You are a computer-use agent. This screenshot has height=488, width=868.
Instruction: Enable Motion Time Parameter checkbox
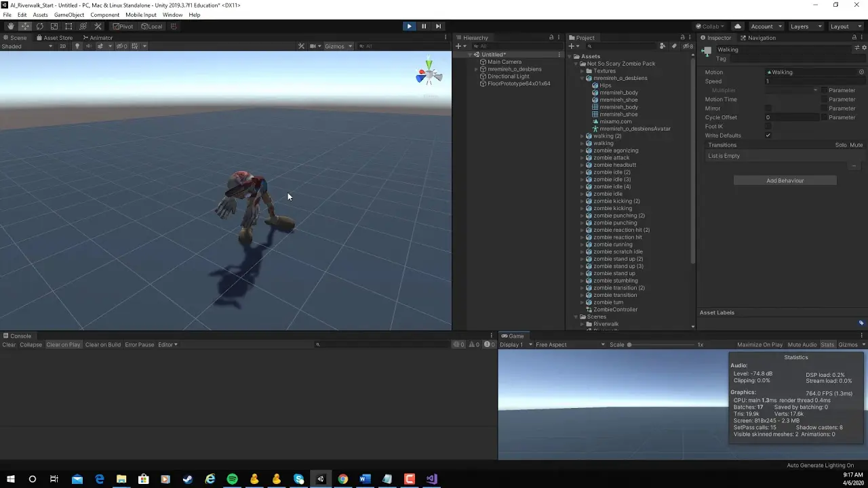[x=824, y=100]
